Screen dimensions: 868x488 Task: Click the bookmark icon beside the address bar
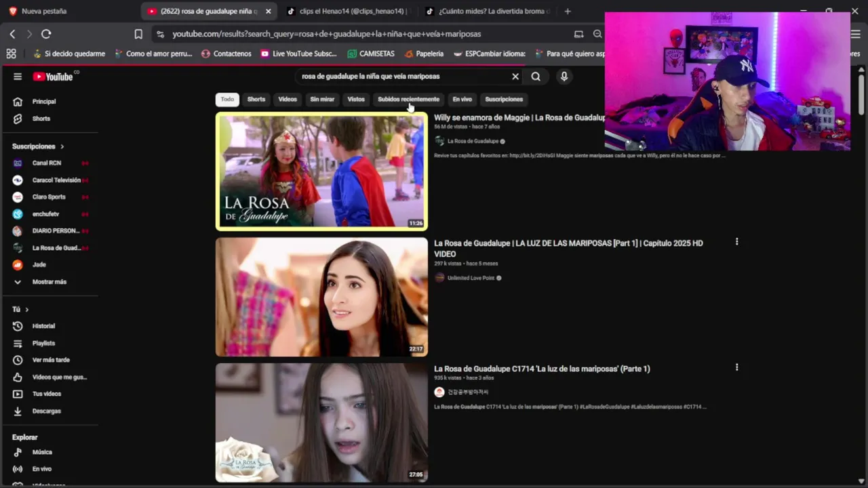(138, 34)
